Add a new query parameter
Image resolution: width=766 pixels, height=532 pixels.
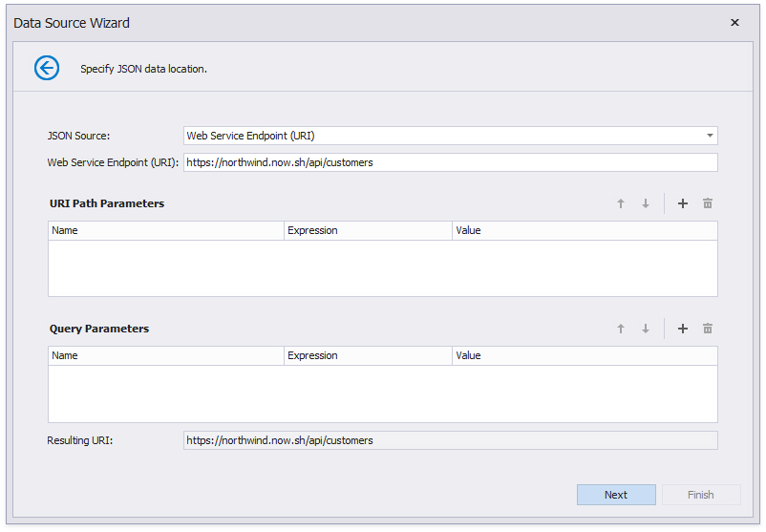[683, 329]
